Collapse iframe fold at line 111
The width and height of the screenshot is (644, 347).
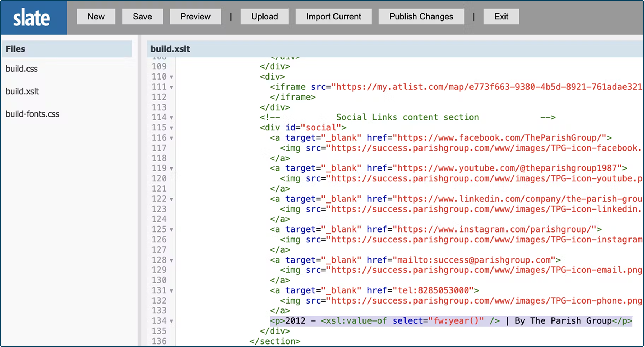(x=171, y=87)
